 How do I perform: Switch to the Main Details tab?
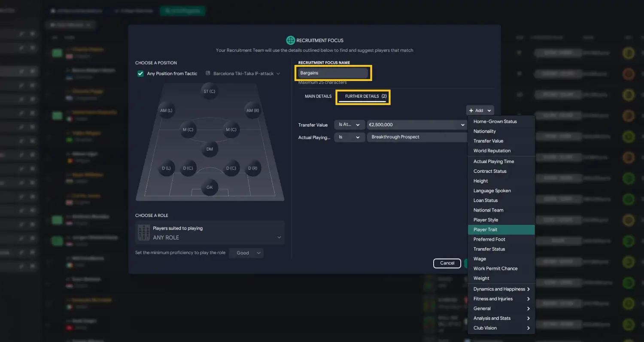pos(318,96)
